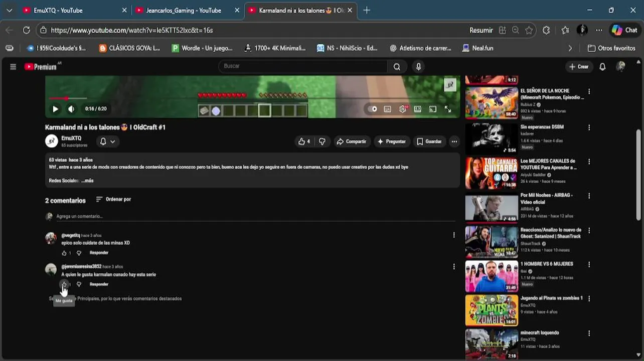
Task: Switch to 'Jeancarlos_Gaming - YouTube' tab
Action: 188,11
